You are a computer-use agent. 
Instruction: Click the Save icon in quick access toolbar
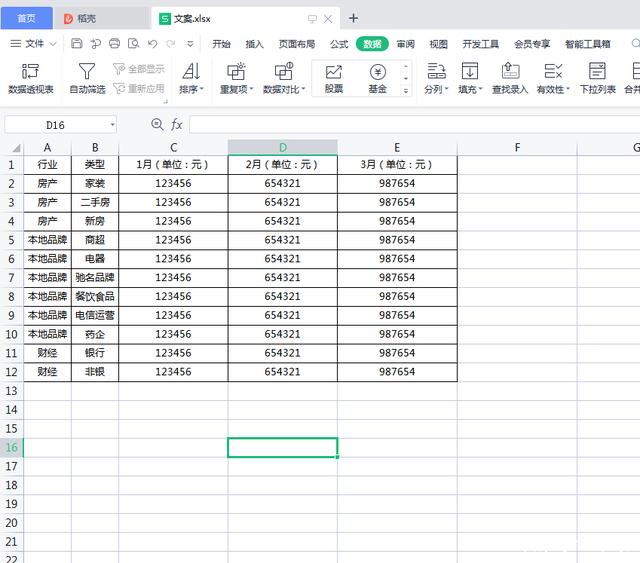(x=77, y=44)
